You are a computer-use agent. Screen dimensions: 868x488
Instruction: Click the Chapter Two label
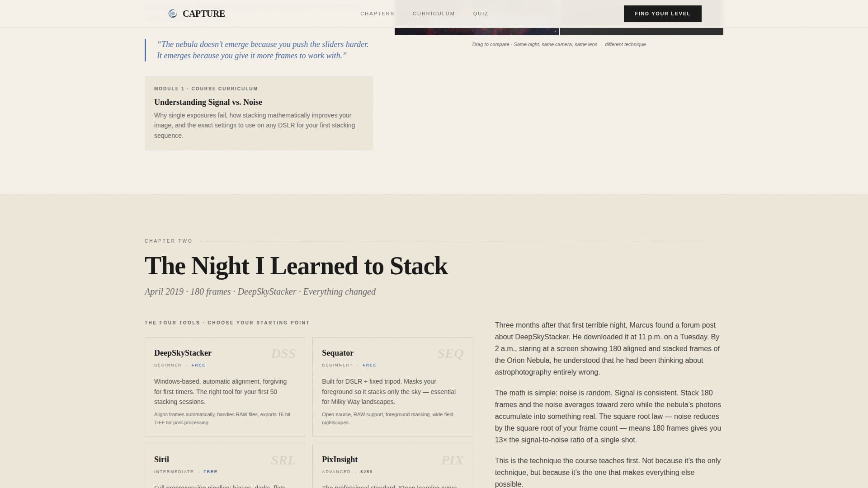click(169, 241)
